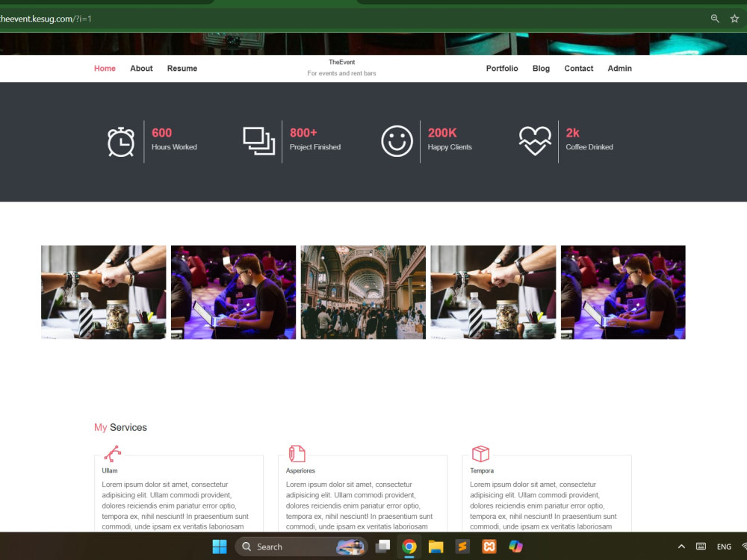This screenshot has width=747, height=560.
Task: Click the My Services heading
Action: pos(120,428)
